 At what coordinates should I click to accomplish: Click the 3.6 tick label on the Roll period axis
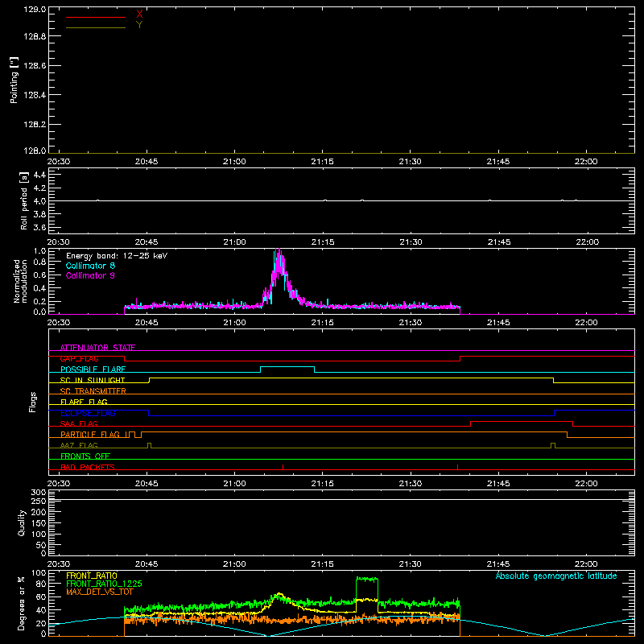pyautogui.click(x=39, y=227)
